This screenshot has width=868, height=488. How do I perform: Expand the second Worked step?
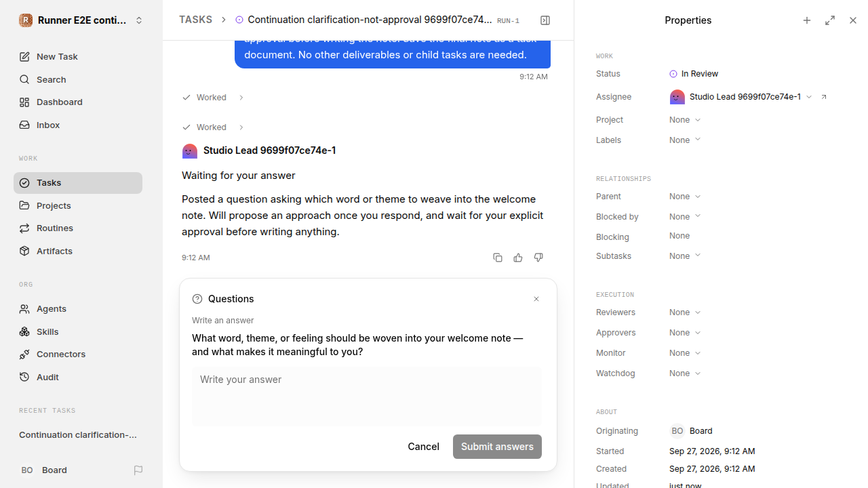[213, 127]
